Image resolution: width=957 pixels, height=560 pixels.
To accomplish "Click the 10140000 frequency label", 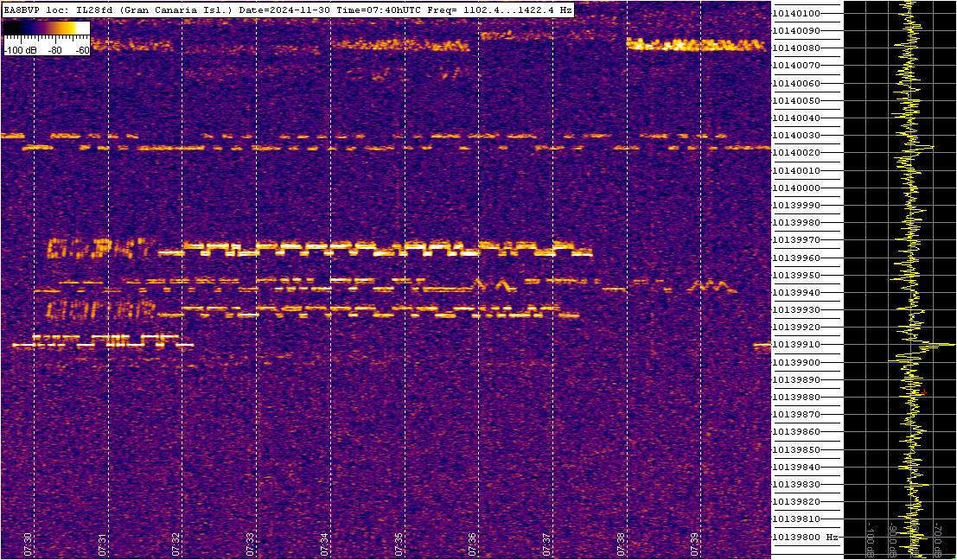I will (x=796, y=188).
